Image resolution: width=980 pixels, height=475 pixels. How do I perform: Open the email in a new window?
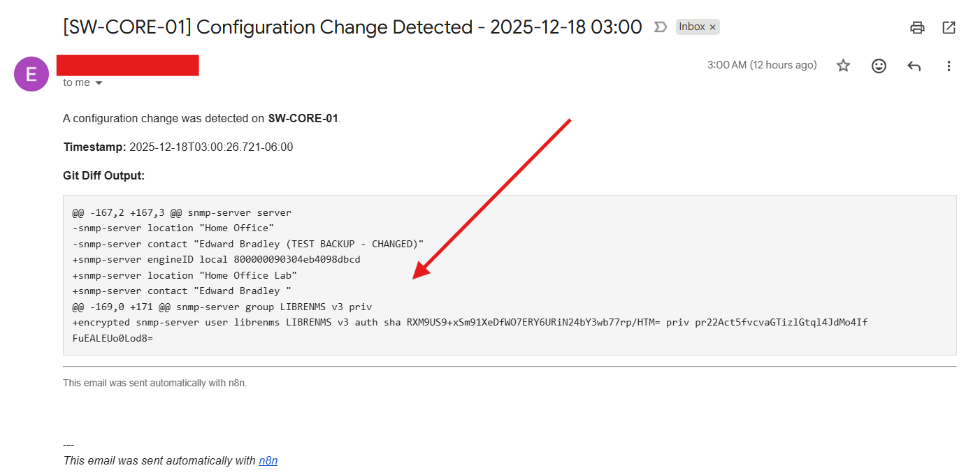point(949,28)
